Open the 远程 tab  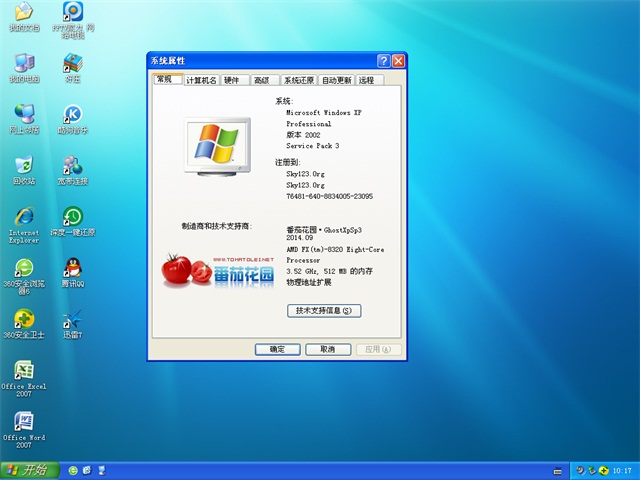[367, 80]
